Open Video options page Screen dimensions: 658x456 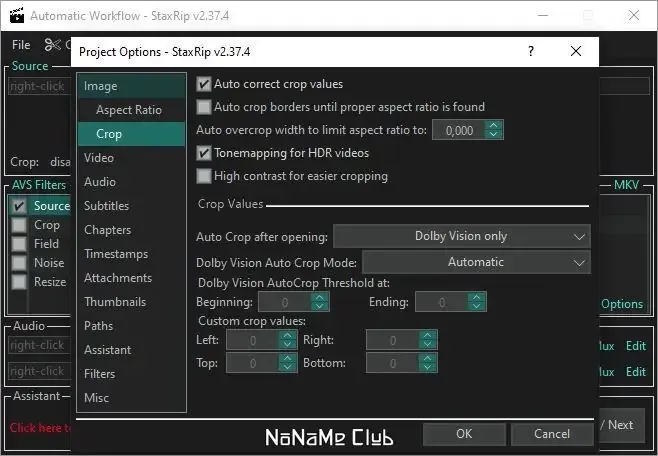(x=131, y=158)
